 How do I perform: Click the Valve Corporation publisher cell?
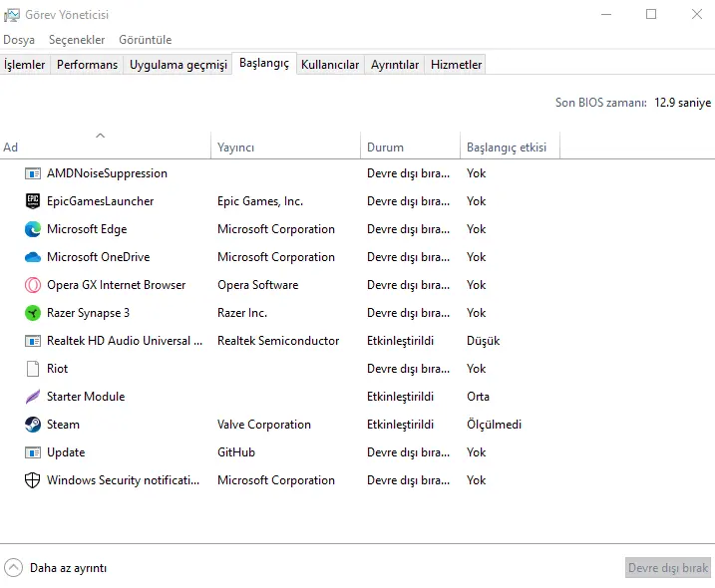click(264, 425)
